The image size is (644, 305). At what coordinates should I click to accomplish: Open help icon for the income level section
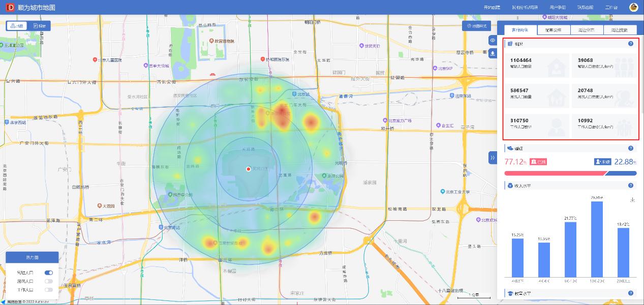[x=631, y=186]
